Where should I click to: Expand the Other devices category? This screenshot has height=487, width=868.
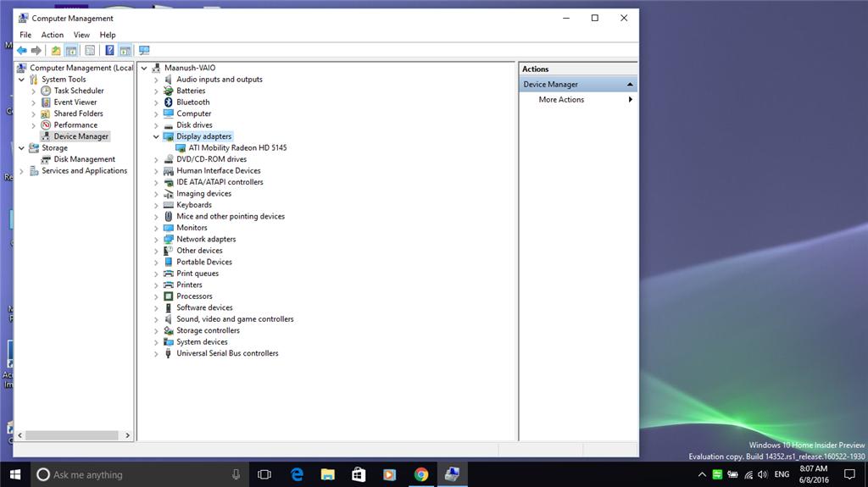(156, 251)
